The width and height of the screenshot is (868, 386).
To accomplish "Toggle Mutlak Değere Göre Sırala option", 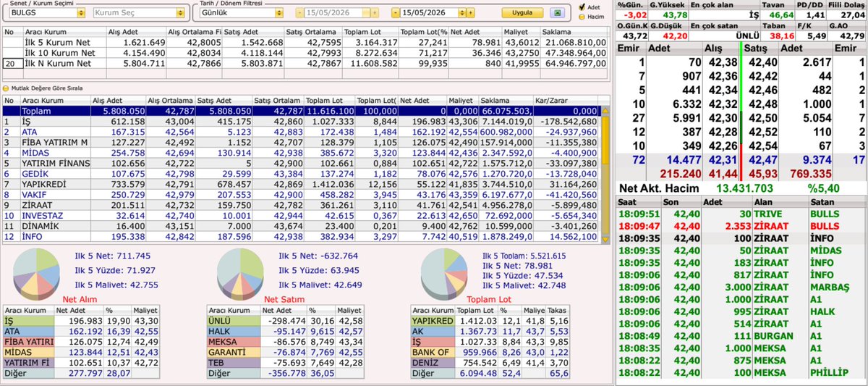I will tap(7, 88).
